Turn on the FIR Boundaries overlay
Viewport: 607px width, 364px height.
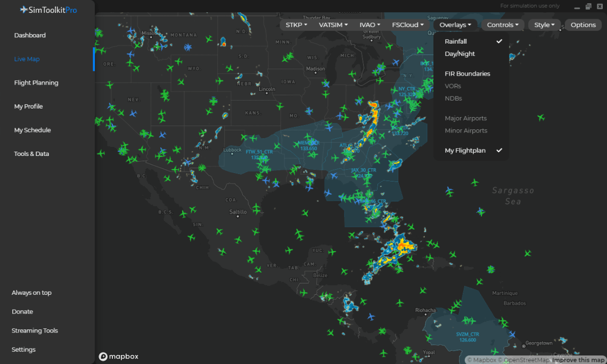[467, 74]
